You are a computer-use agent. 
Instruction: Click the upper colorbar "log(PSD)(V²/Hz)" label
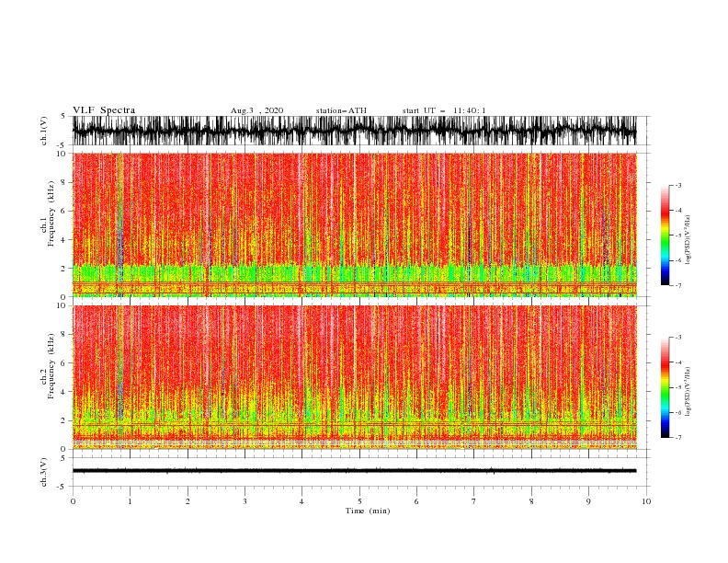click(x=688, y=240)
